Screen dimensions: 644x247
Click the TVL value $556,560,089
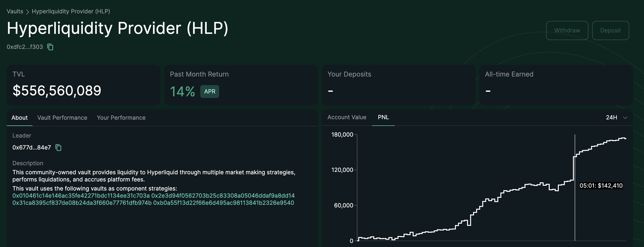tap(57, 90)
